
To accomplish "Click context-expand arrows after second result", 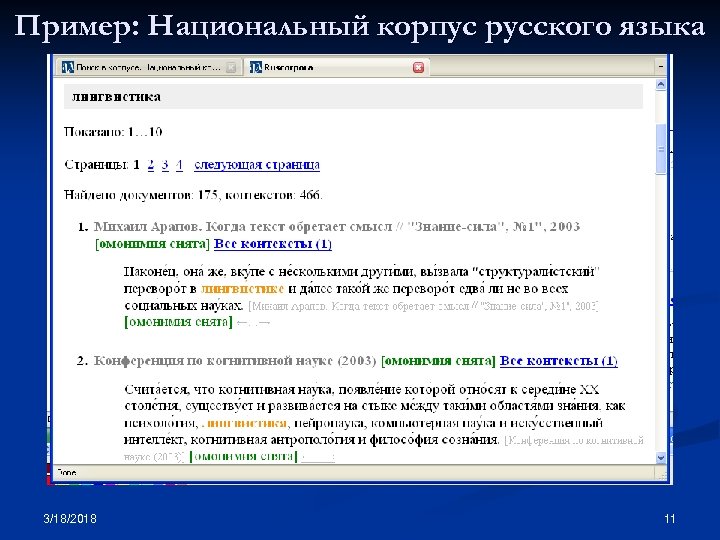I will click(x=318, y=457).
